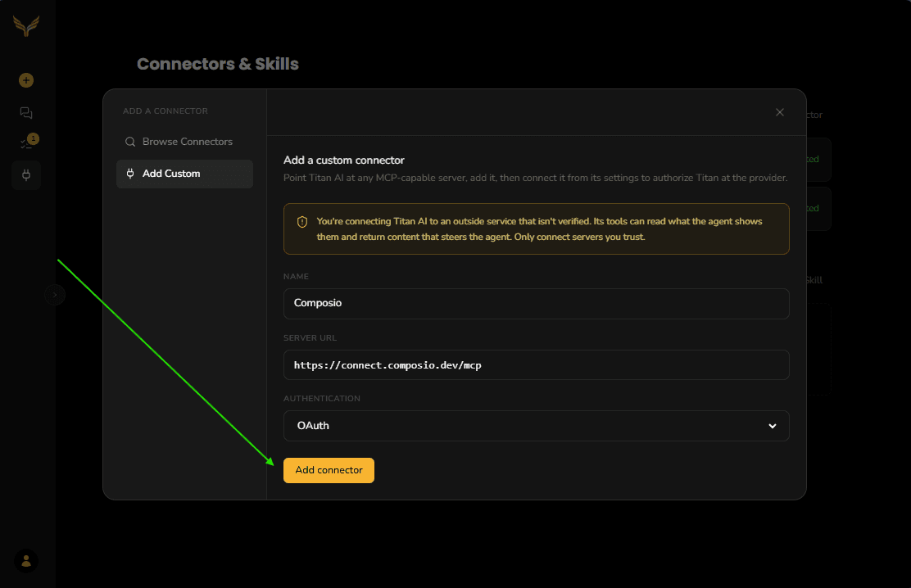Select the Add Custom option
This screenshot has width=911, height=588.
click(184, 174)
